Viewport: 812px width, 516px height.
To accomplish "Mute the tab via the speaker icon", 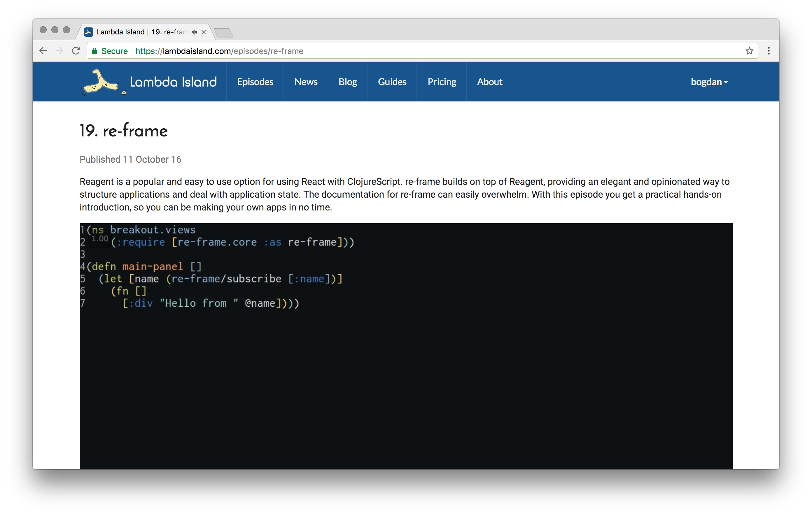I will [194, 32].
